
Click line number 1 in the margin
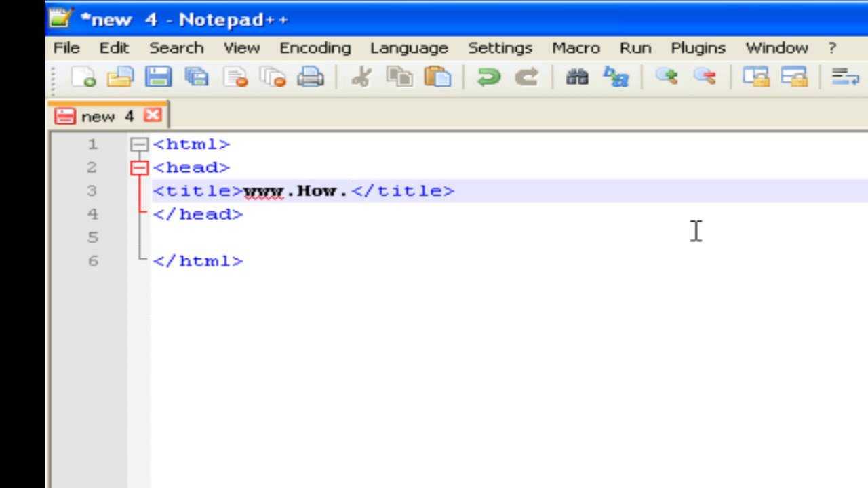[x=92, y=144]
